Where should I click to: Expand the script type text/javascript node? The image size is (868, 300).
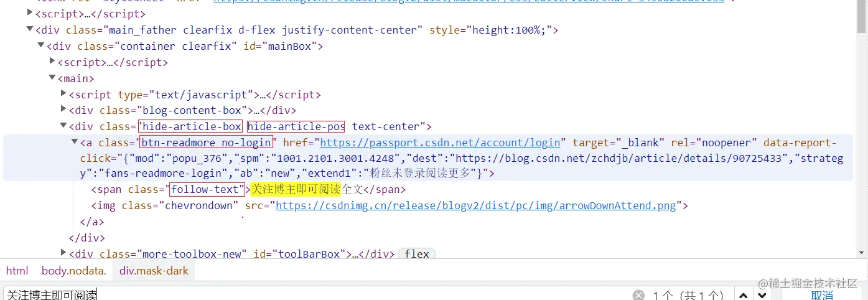click(x=63, y=94)
